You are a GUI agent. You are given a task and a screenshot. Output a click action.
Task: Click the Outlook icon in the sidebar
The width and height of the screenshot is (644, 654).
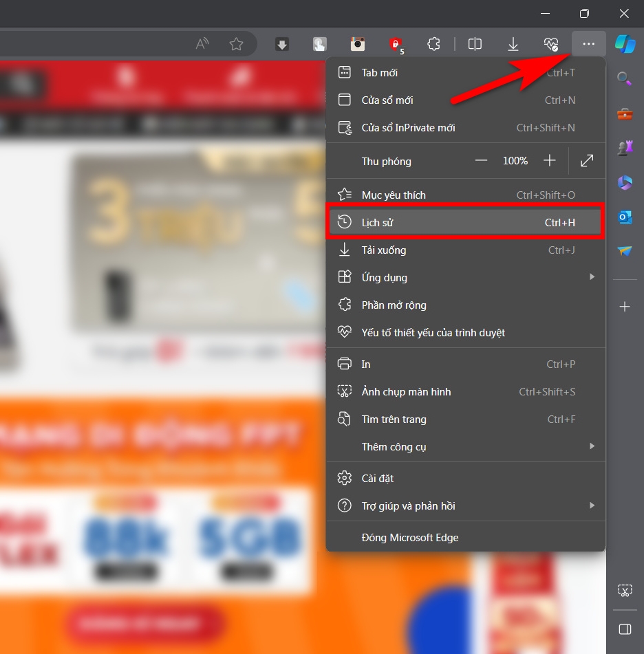[x=625, y=217]
